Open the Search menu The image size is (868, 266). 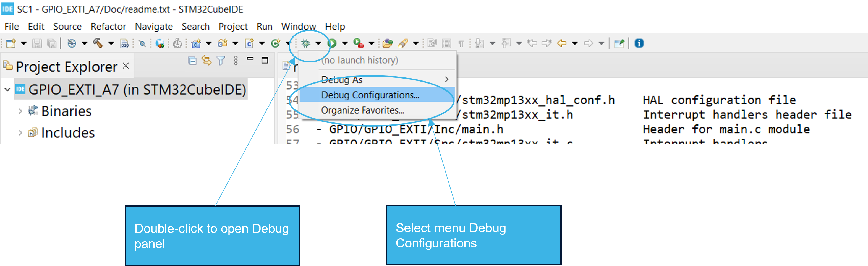coord(195,26)
